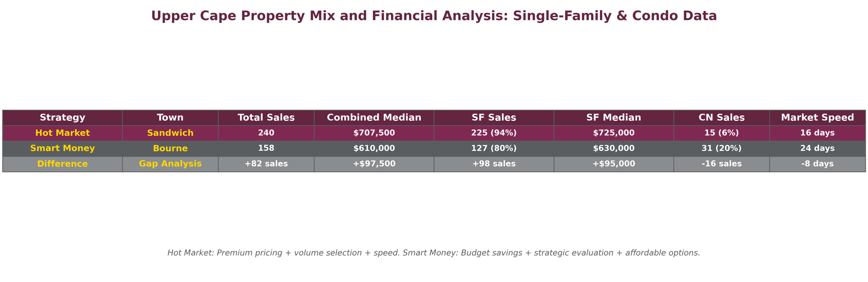This screenshot has height=282, width=868.
Task: Click the Hot Market strategy cell
Action: click(62, 133)
